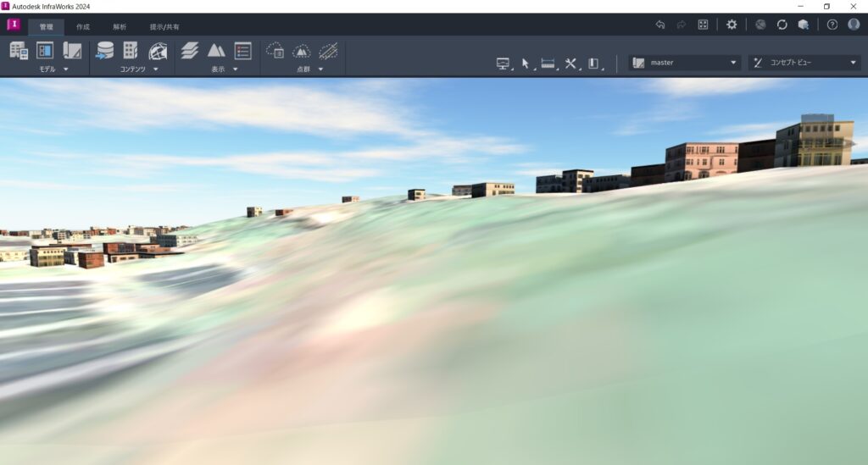Open the list panel icon in 表示
The height and width of the screenshot is (465, 868).
click(242, 51)
